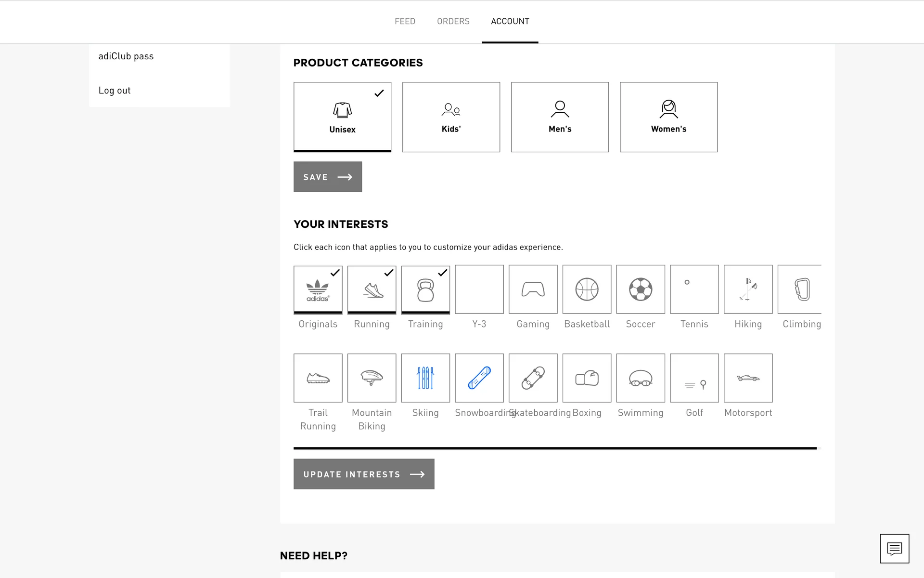Switch to the Feed tab
The height and width of the screenshot is (578, 924).
point(405,21)
